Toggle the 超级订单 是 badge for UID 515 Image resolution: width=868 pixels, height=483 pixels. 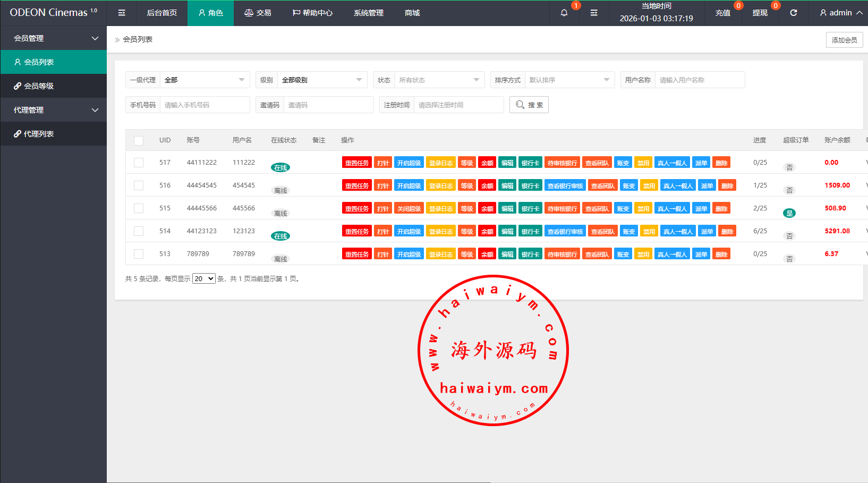point(789,213)
